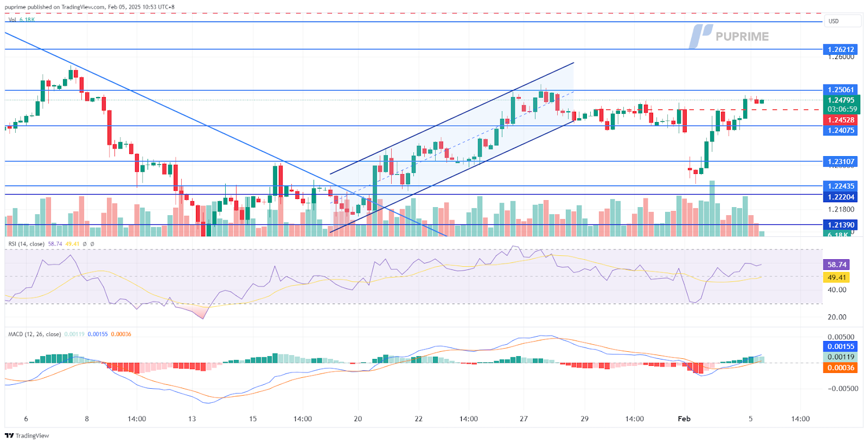Click the purple 58.74 RSI axis tag

pyautogui.click(x=837, y=265)
